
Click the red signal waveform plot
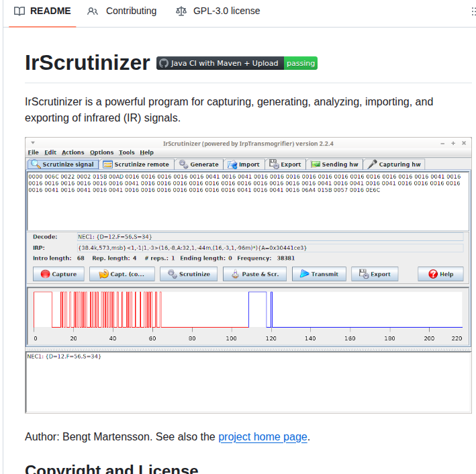pyautogui.click(x=141, y=310)
